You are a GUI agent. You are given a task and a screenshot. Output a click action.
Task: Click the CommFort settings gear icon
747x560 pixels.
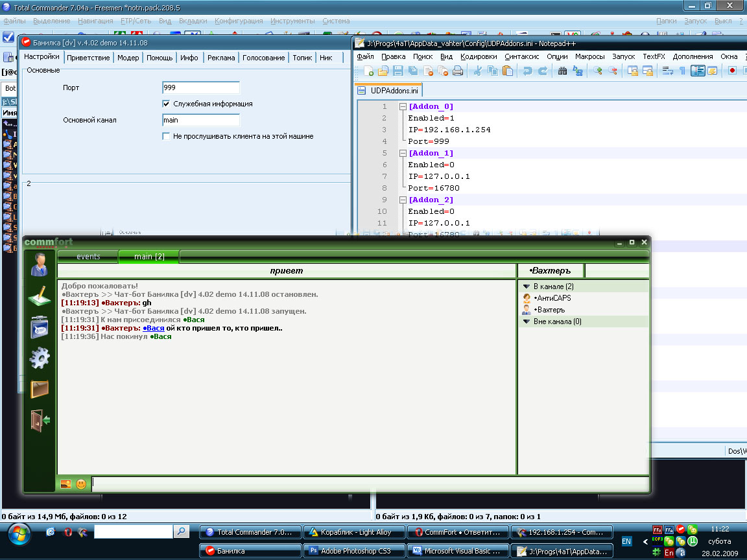click(x=40, y=357)
